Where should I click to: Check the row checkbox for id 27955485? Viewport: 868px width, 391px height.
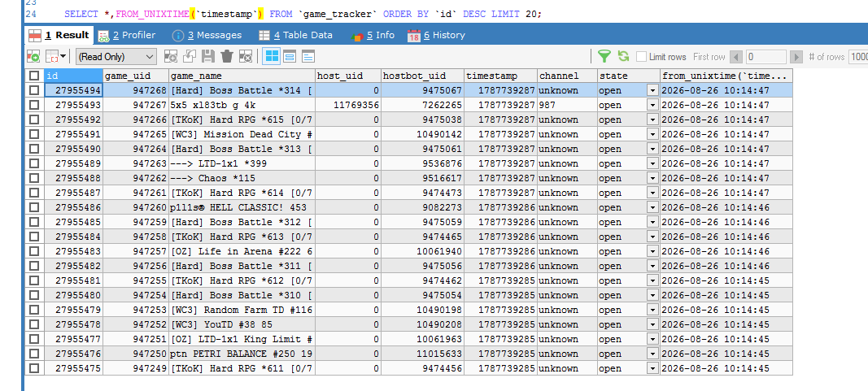click(x=34, y=222)
